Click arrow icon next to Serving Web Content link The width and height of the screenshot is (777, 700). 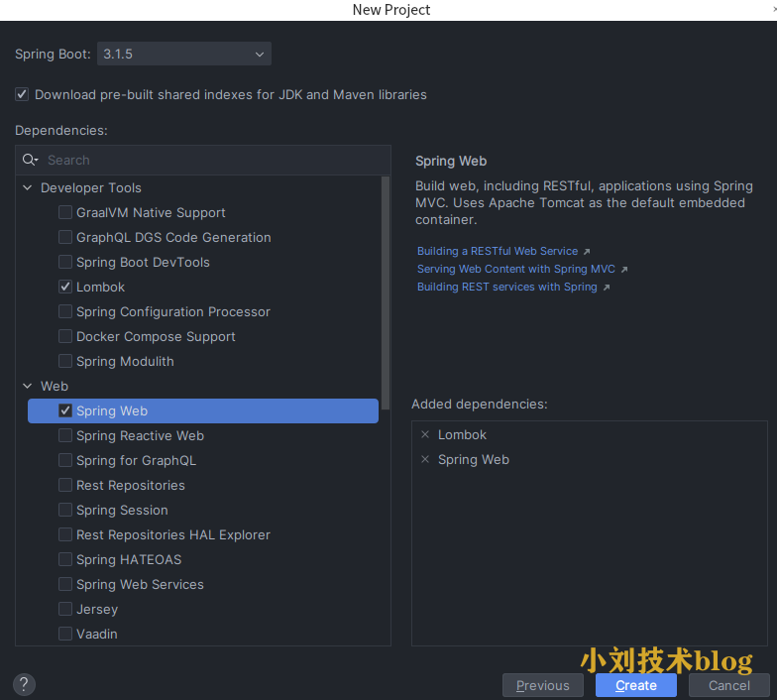pyautogui.click(x=624, y=270)
